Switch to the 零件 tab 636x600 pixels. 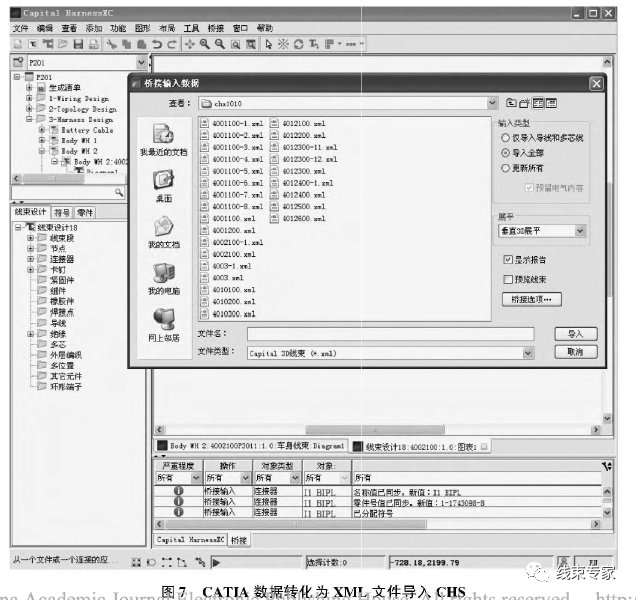85,212
